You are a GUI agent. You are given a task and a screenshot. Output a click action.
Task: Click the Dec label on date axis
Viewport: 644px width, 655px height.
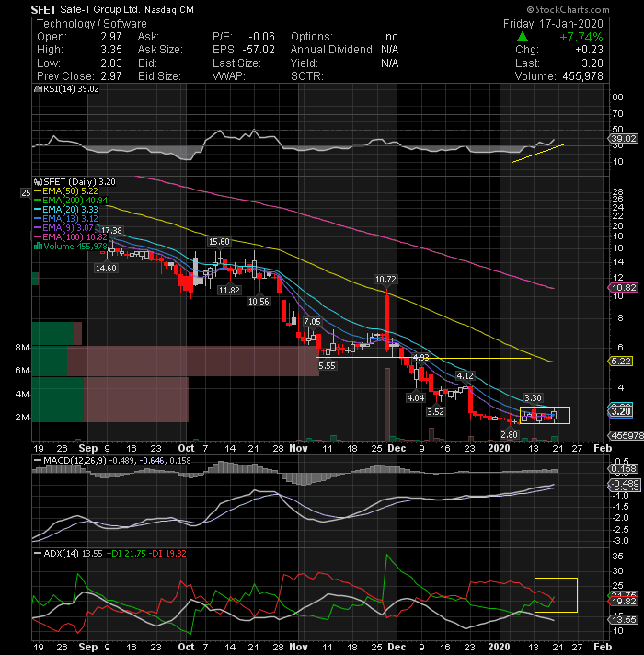pos(397,448)
